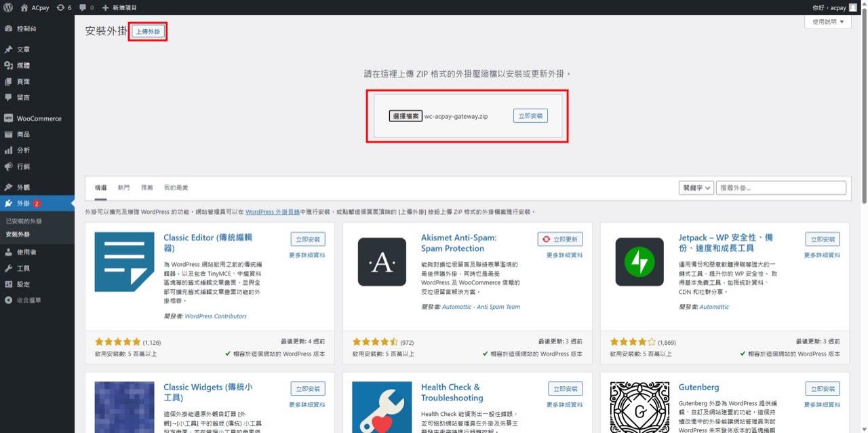Open the 關鍵字 search type dropdown
Screen dimensions: 868x433
(x=696, y=187)
